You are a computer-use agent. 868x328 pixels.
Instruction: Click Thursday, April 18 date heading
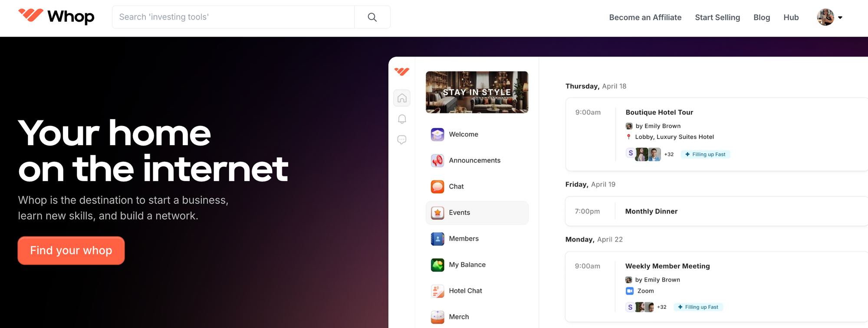[x=596, y=86]
